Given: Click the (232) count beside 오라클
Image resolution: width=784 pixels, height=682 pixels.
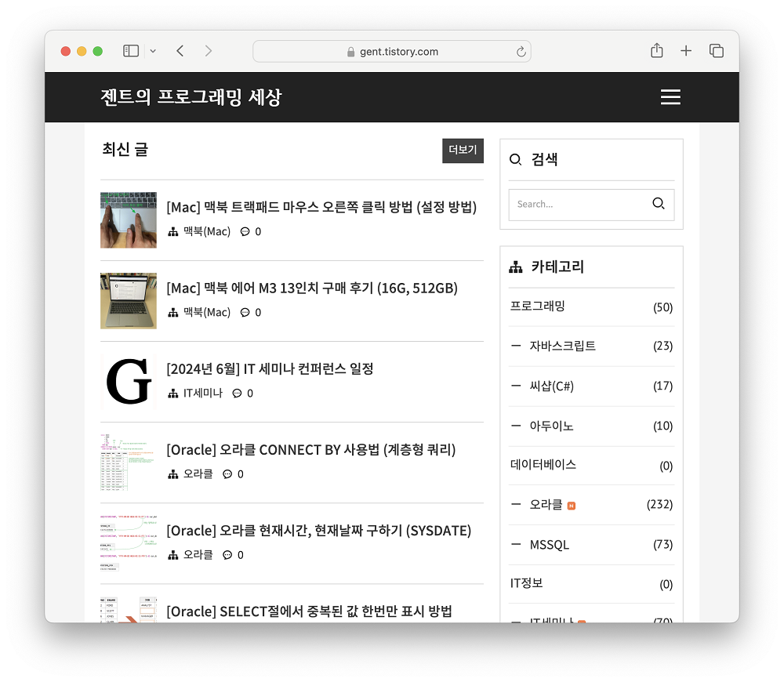Looking at the screenshot, I should (659, 505).
